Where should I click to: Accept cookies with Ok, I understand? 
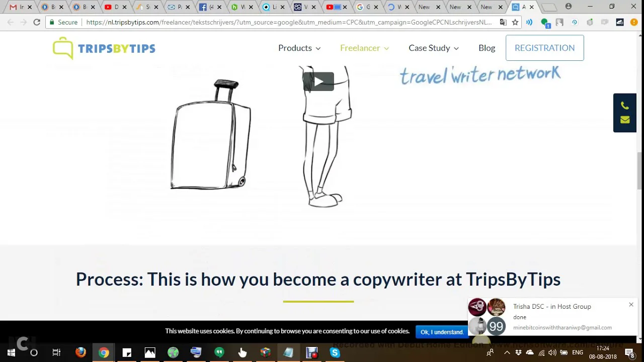tap(442, 332)
